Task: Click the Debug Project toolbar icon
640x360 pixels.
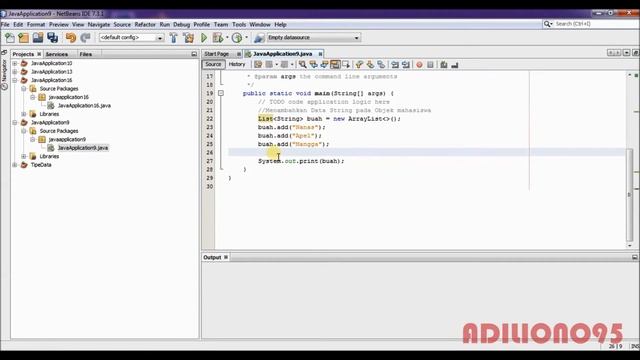Action: 218,38
